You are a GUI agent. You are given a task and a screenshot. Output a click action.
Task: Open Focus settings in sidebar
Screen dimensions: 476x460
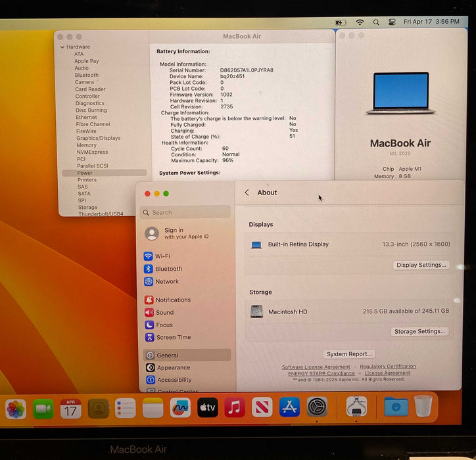(164, 325)
